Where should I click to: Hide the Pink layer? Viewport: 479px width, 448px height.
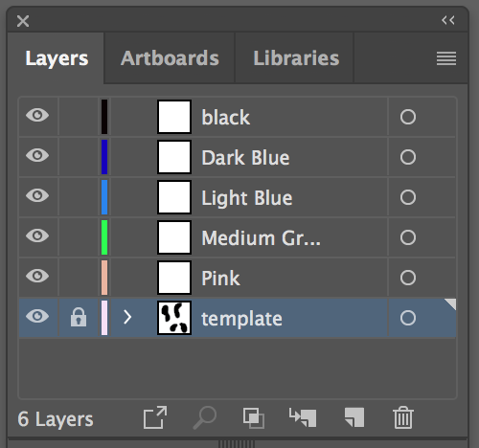37,276
